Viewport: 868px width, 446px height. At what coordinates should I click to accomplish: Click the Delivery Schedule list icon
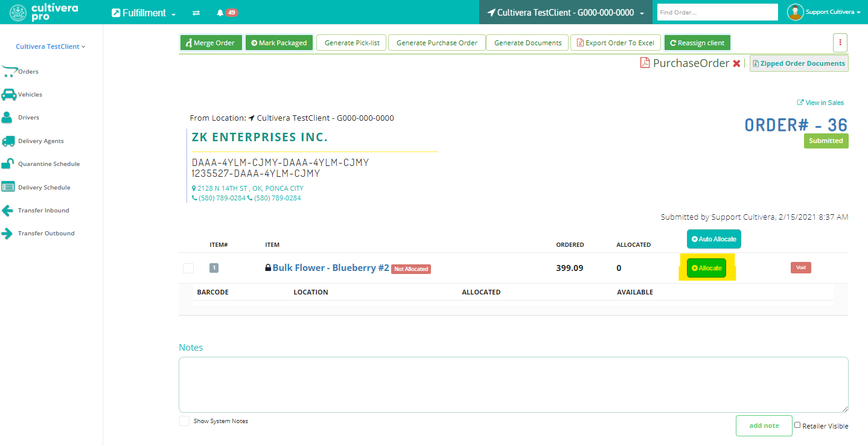[x=8, y=186]
